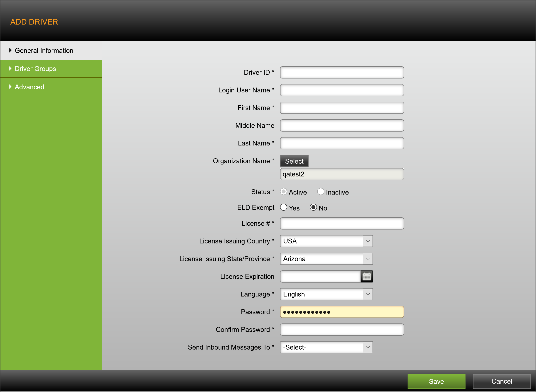
Task: Click the Advanced section arrow icon
Action: point(10,87)
